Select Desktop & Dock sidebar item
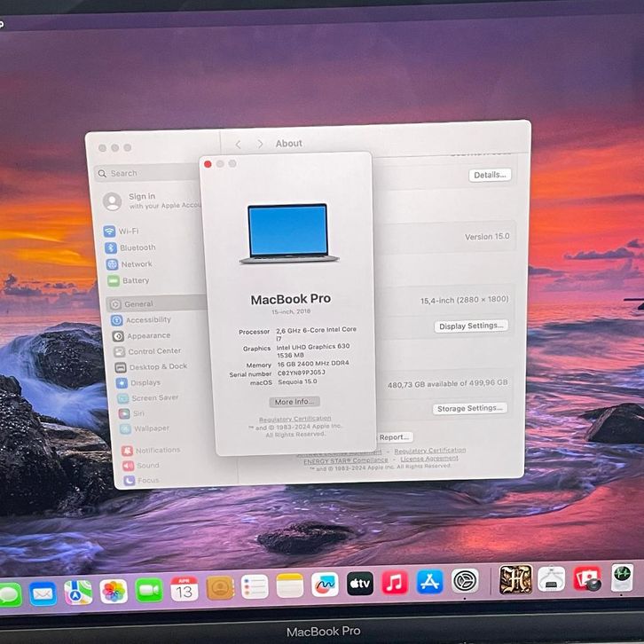Screen dimensions: 644x644 click(x=157, y=366)
